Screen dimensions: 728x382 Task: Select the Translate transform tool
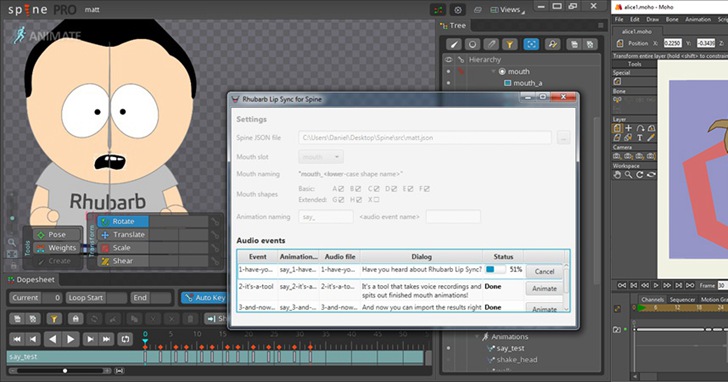pos(123,235)
